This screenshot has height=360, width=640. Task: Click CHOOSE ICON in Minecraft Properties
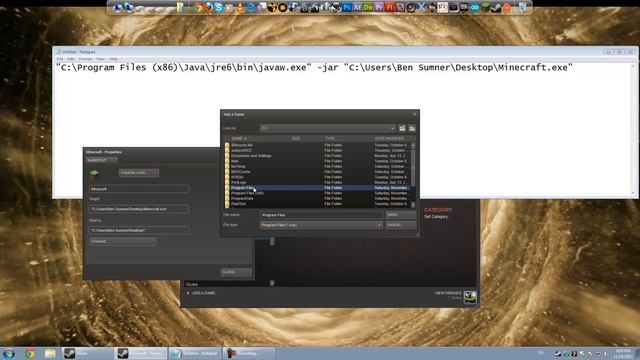[x=139, y=173]
